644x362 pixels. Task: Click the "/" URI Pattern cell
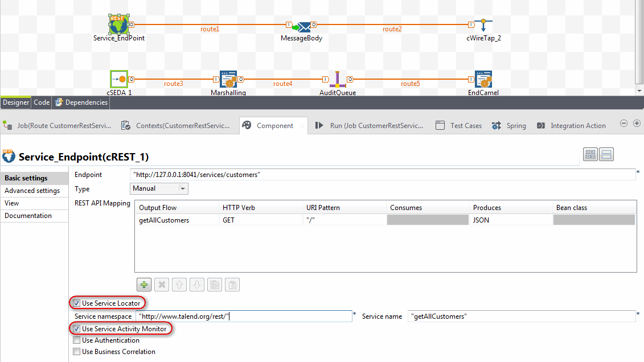pyautogui.click(x=344, y=220)
